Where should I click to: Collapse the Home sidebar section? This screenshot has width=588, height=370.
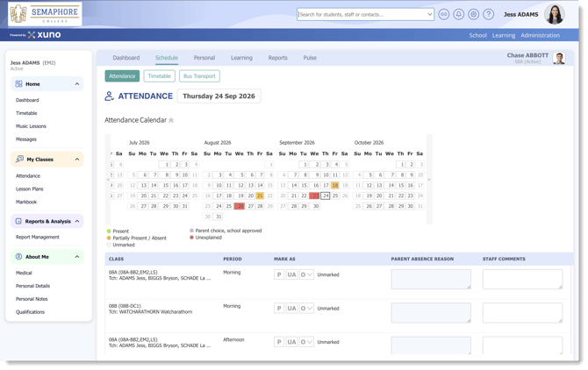[77, 84]
